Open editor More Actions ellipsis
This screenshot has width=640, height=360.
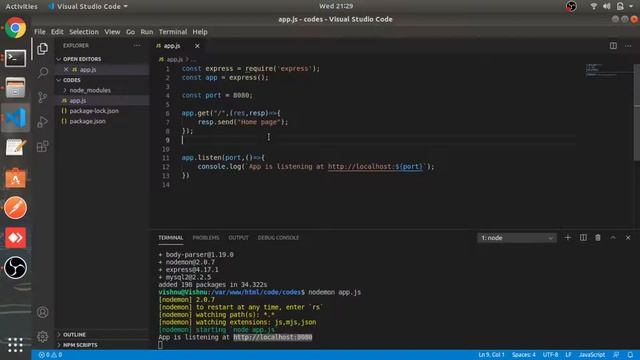point(628,46)
